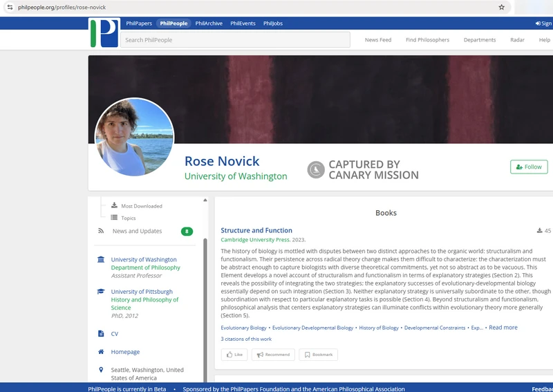View 3 citations of this work
The height and width of the screenshot is (392, 553).
click(x=246, y=339)
